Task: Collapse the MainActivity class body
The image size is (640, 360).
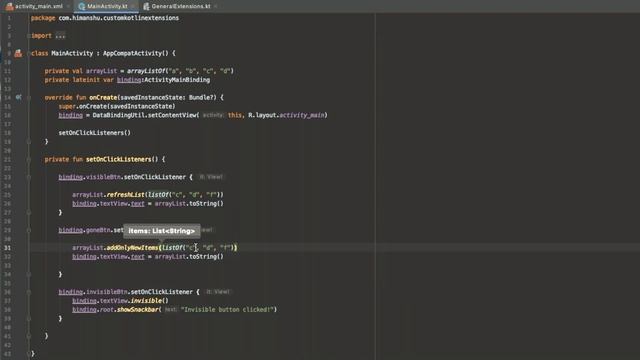Action: pos(29,53)
